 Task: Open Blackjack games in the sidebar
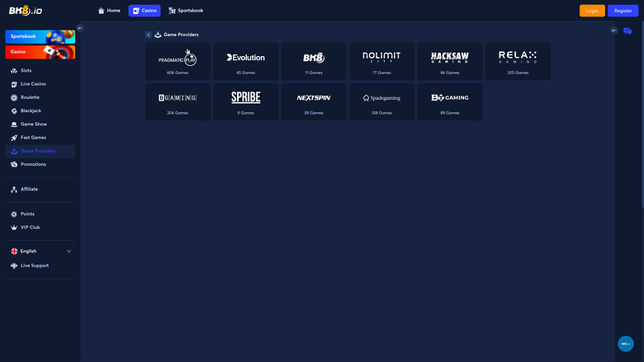click(31, 110)
